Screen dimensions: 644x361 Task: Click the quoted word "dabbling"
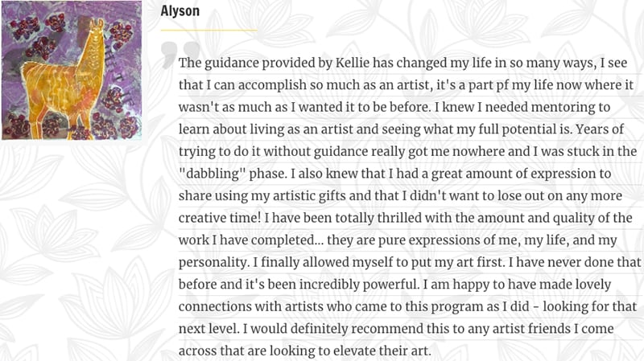212,174
